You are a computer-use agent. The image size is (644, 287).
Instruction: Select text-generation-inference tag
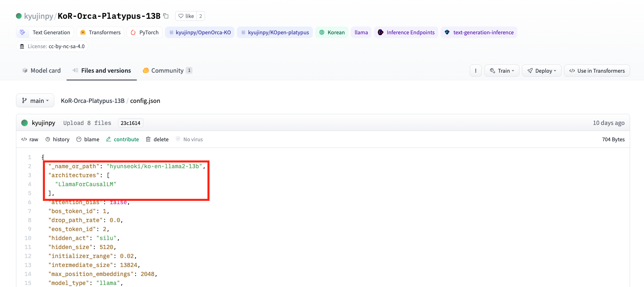point(479,32)
